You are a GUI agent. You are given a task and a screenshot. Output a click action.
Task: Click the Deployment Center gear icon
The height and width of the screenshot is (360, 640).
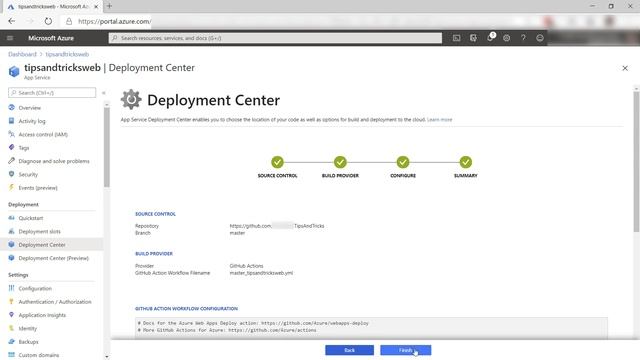(131, 99)
